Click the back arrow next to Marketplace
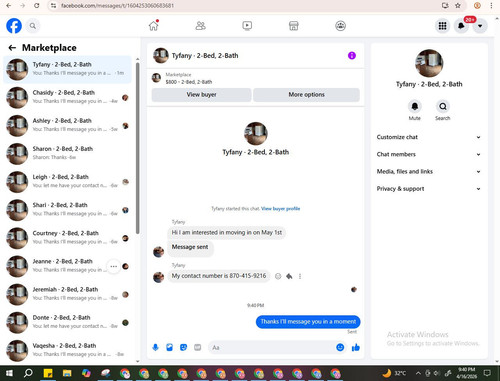 click(x=12, y=48)
